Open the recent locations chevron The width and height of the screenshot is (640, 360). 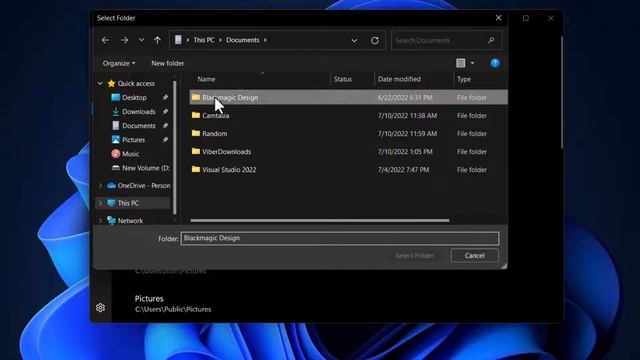click(141, 40)
